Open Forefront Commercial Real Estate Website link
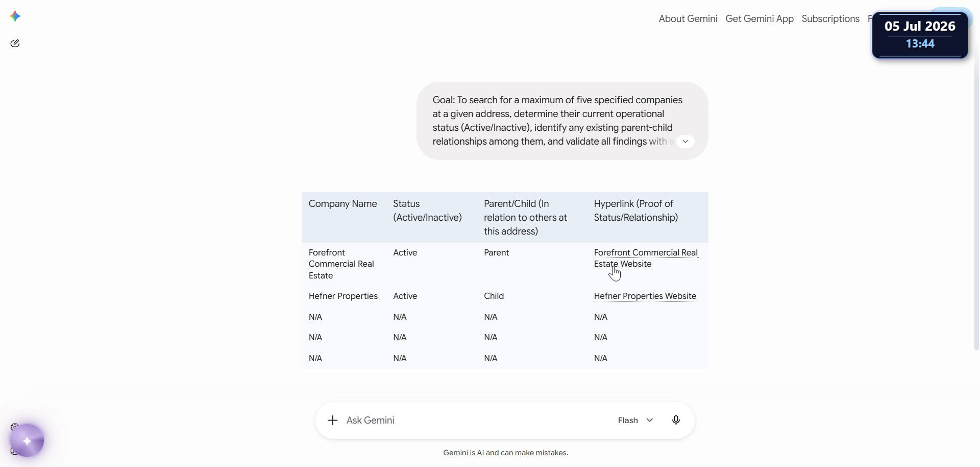The width and height of the screenshot is (980, 467). (646, 259)
